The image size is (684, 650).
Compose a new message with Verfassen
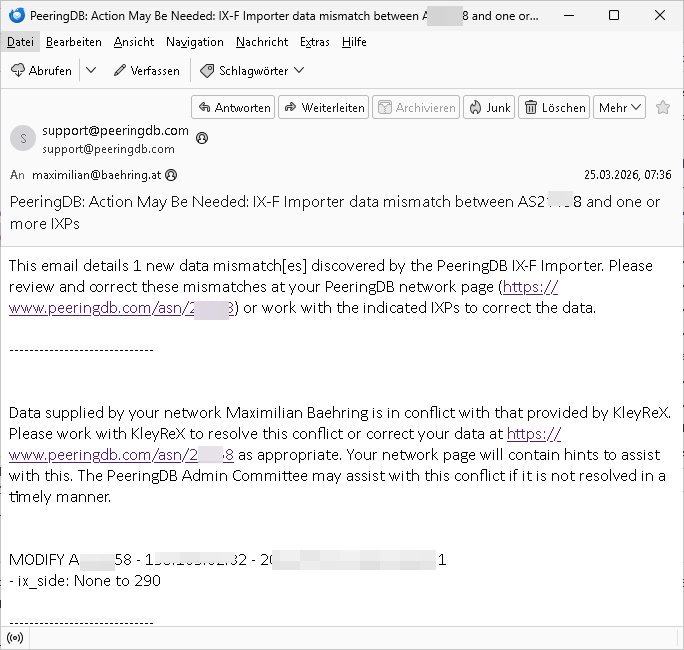pyautogui.click(x=146, y=70)
